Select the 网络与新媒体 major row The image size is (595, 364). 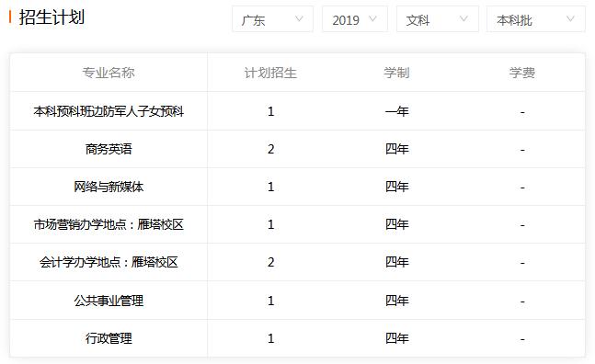298,187
